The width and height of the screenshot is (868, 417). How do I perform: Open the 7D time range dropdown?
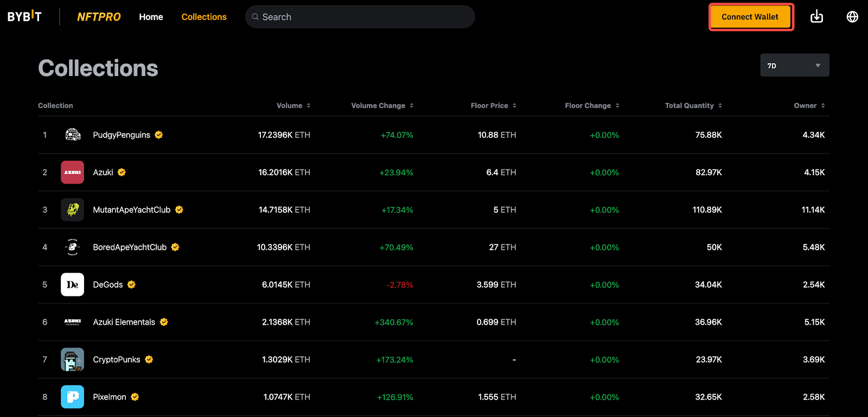click(795, 65)
